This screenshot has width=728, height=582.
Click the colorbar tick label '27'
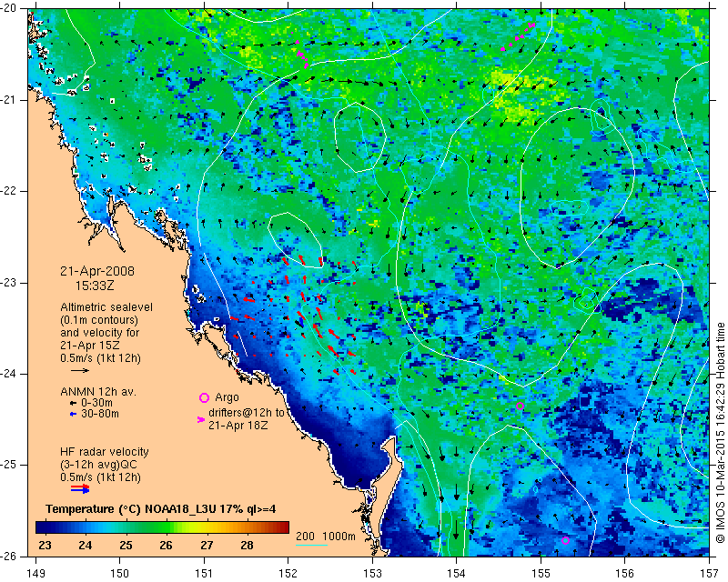click(x=207, y=546)
